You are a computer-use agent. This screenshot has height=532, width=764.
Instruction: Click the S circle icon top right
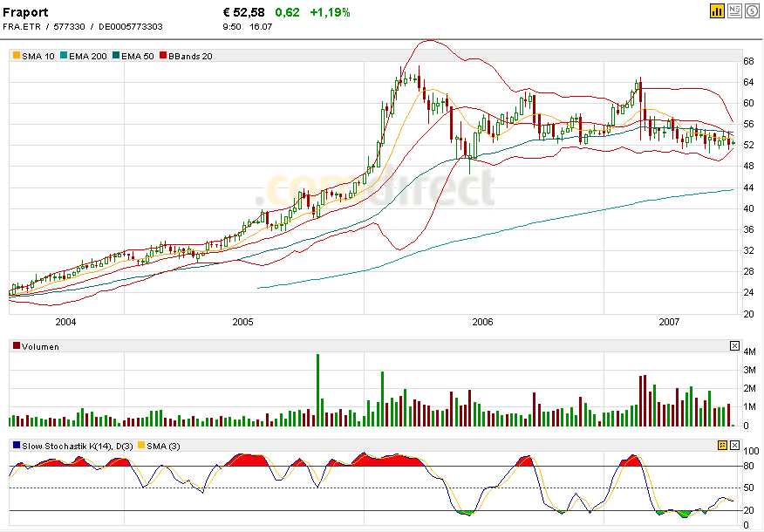pyautogui.click(x=751, y=11)
